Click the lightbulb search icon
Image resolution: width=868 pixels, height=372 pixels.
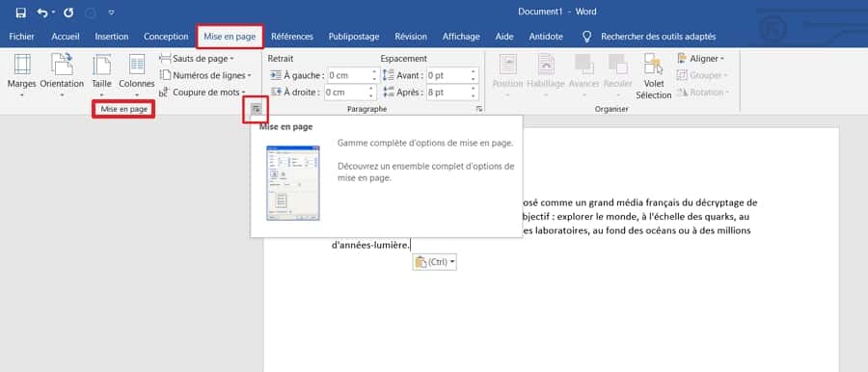tap(587, 37)
